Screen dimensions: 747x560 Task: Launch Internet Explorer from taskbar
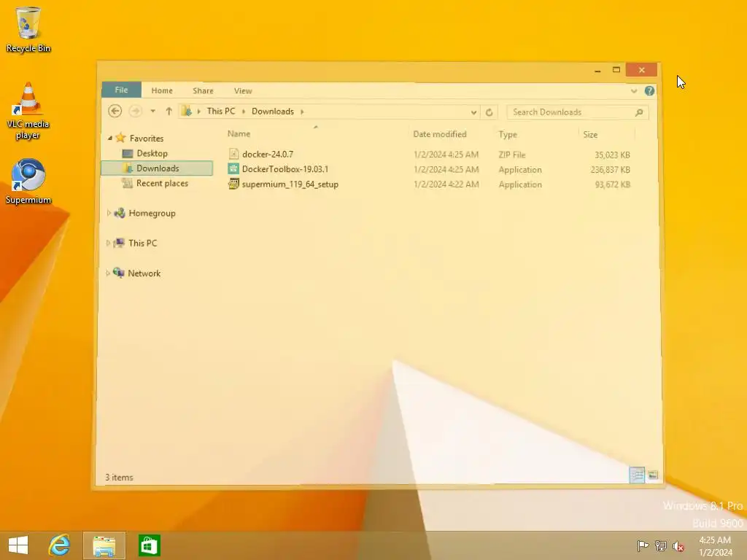coord(59,545)
